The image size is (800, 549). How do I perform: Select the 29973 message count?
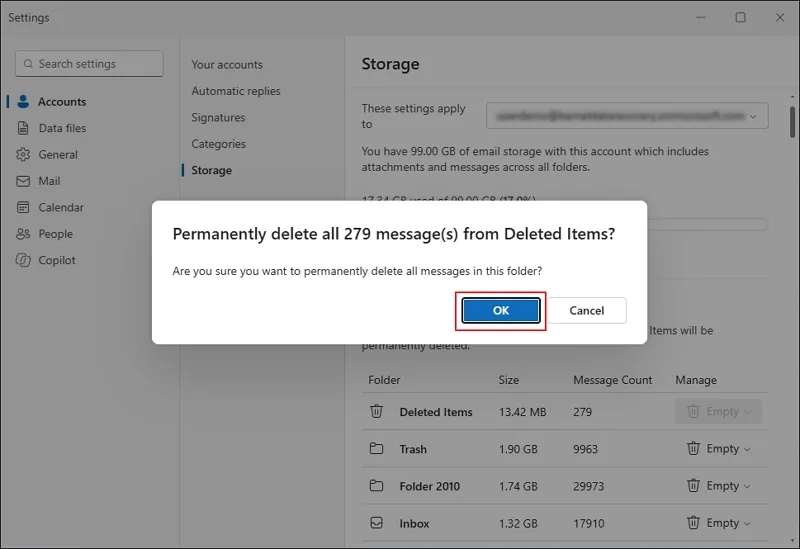point(588,487)
